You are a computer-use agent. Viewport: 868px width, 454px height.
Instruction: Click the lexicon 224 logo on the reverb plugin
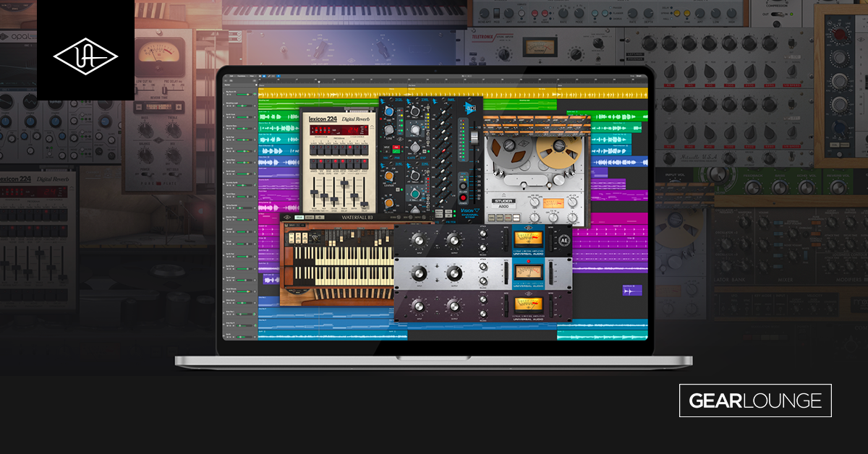(x=322, y=118)
